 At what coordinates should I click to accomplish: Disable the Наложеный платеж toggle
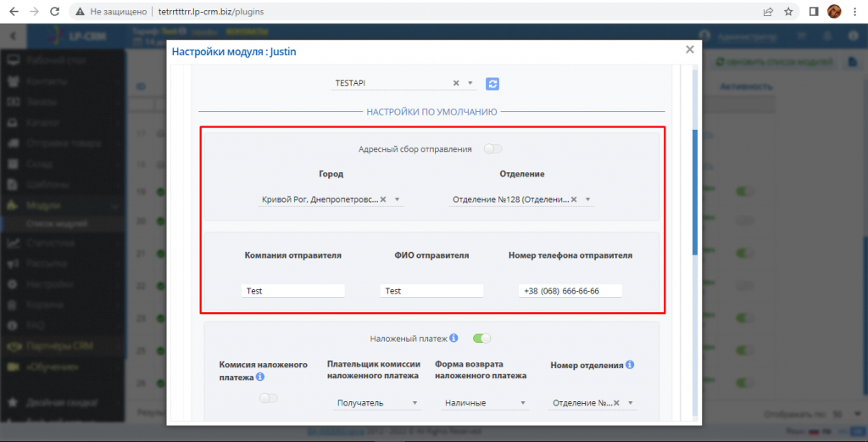coord(481,338)
